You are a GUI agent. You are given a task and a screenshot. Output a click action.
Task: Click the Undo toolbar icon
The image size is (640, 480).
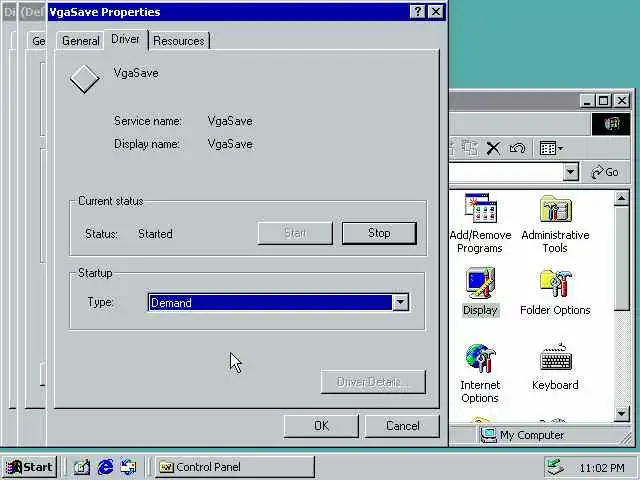(518, 148)
